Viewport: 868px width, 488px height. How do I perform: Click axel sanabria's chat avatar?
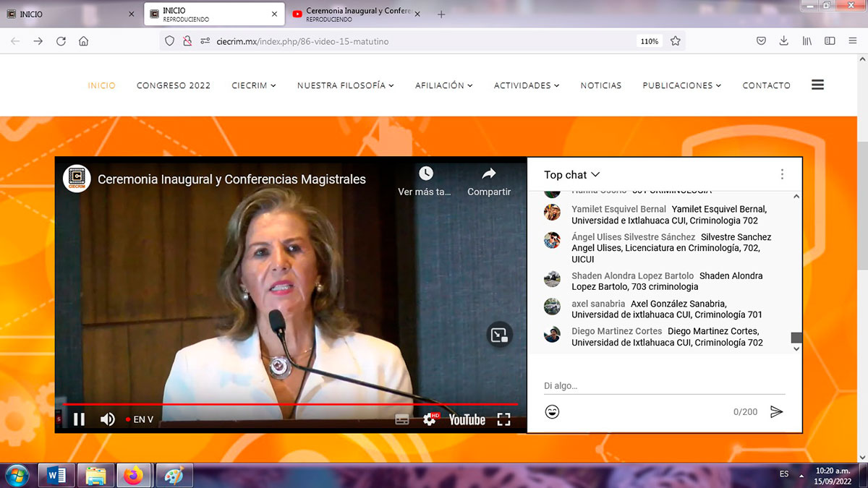coord(552,307)
